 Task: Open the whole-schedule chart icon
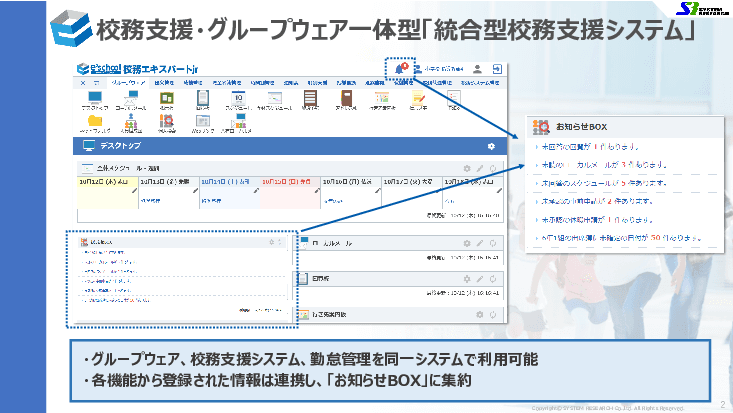[x=274, y=98]
